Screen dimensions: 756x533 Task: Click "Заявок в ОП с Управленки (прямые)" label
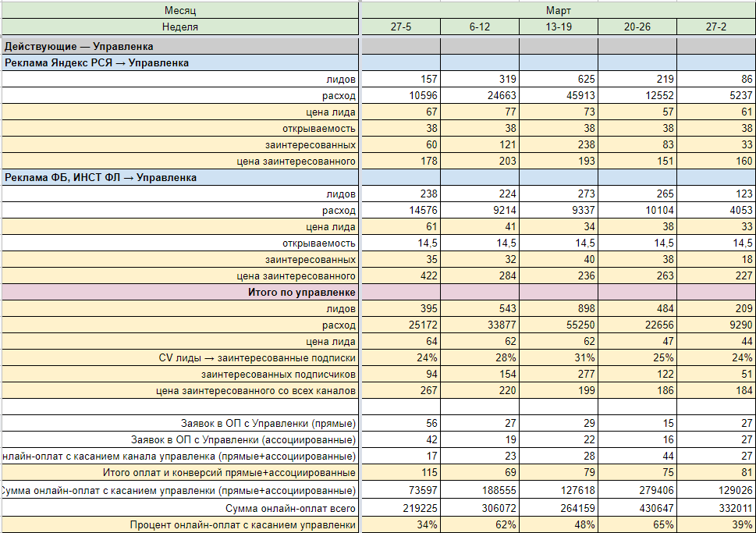pyautogui.click(x=268, y=423)
